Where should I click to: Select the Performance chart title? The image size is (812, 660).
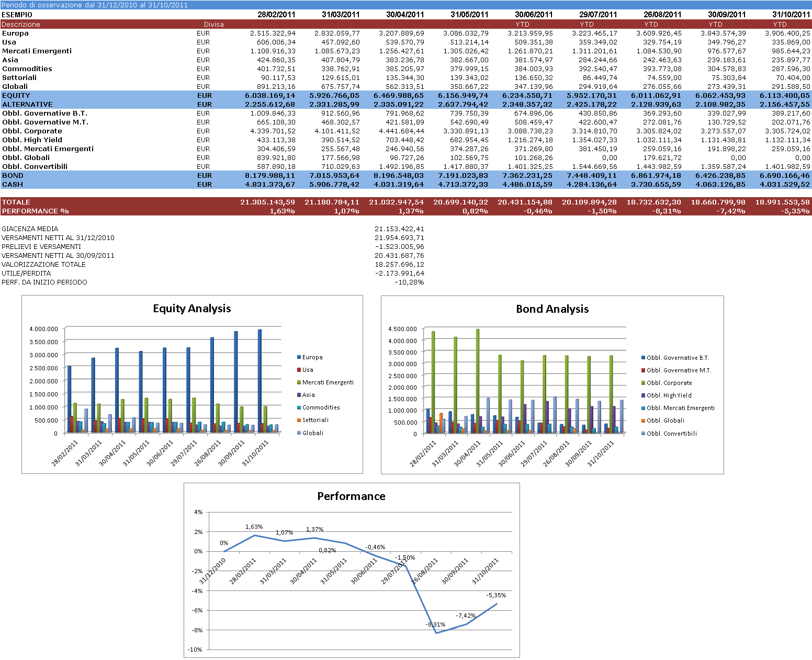pos(352,496)
